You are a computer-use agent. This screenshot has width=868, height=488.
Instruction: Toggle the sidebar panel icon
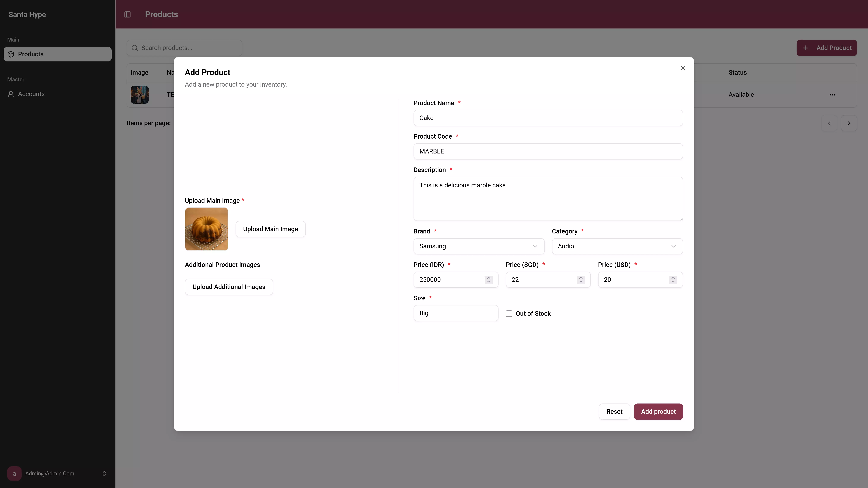(127, 14)
